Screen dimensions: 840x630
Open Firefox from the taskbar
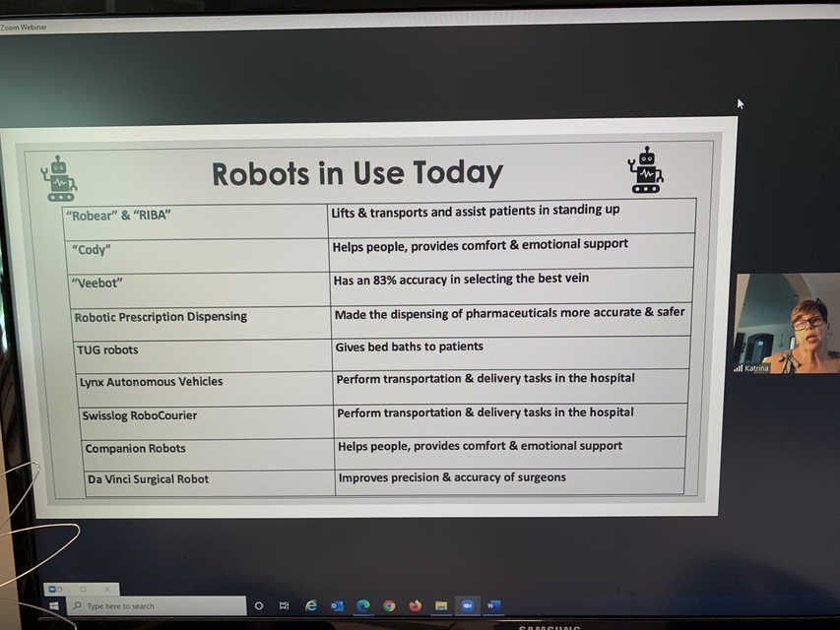click(x=416, y=606)
